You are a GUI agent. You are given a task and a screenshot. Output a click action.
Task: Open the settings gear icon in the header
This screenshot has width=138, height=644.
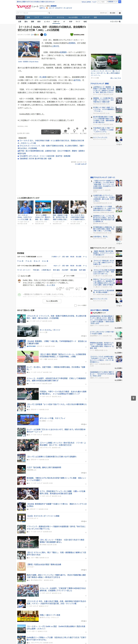(120, 13)
